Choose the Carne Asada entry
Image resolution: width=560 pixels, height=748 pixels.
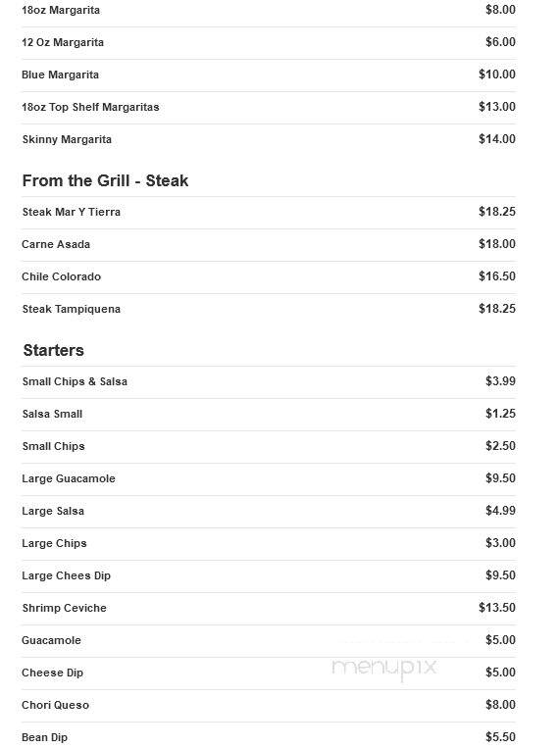tap(269, 244)
